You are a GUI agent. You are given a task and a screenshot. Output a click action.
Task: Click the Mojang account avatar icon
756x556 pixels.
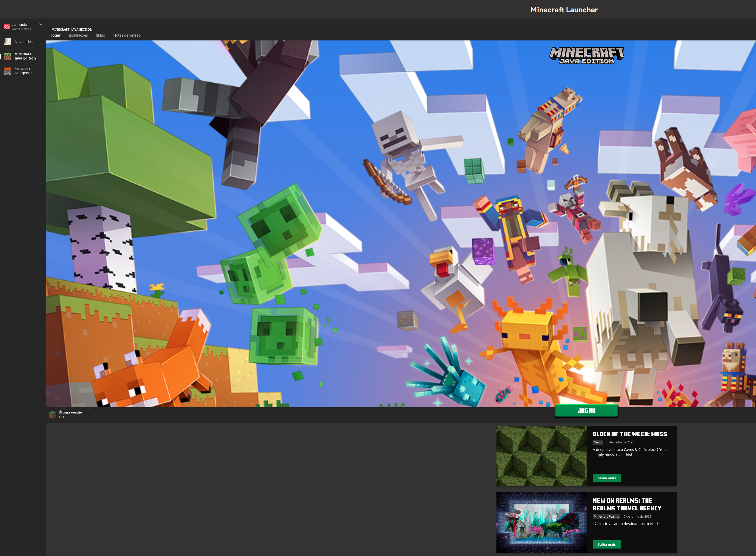(x=7, y=27)
